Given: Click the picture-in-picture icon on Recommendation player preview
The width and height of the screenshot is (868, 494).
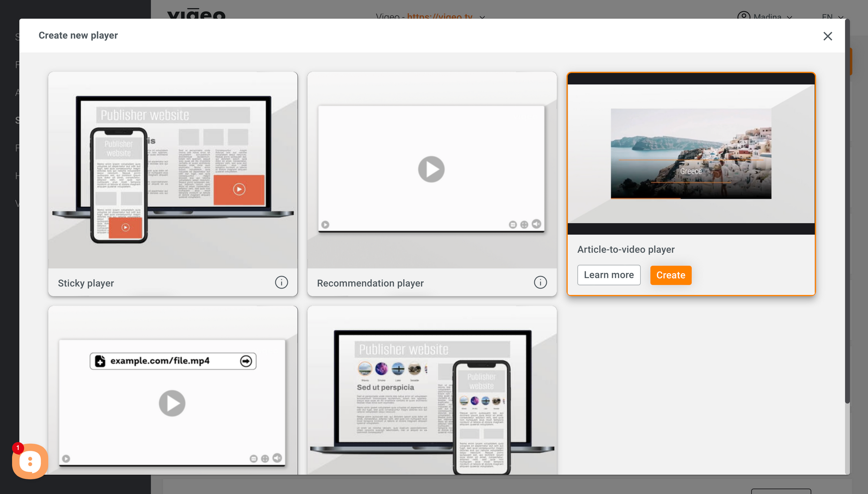Looking at the screenshot, I should coord(513,225).
